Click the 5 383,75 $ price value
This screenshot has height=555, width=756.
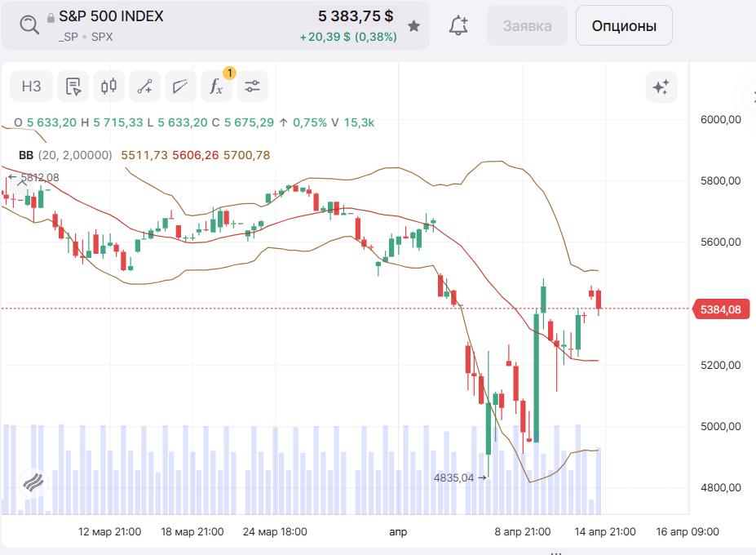356,16
